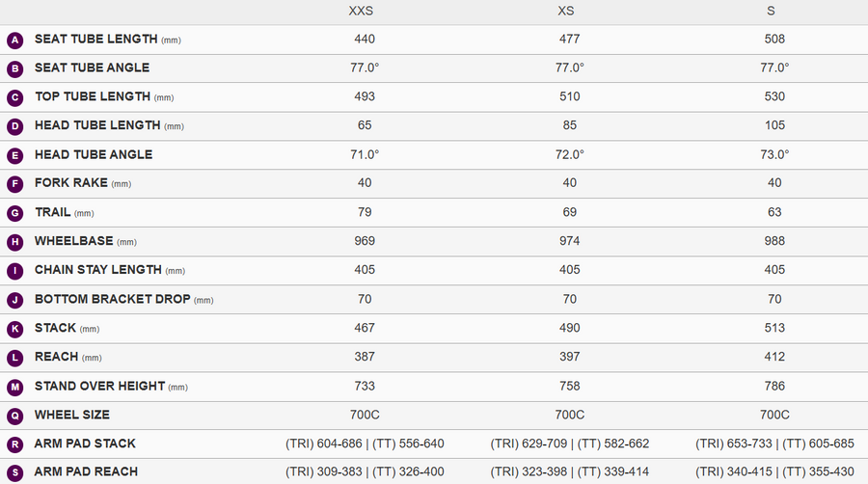Click the R icon for Arm Pad Stack
868x484 pixels.
coord(14,444)
